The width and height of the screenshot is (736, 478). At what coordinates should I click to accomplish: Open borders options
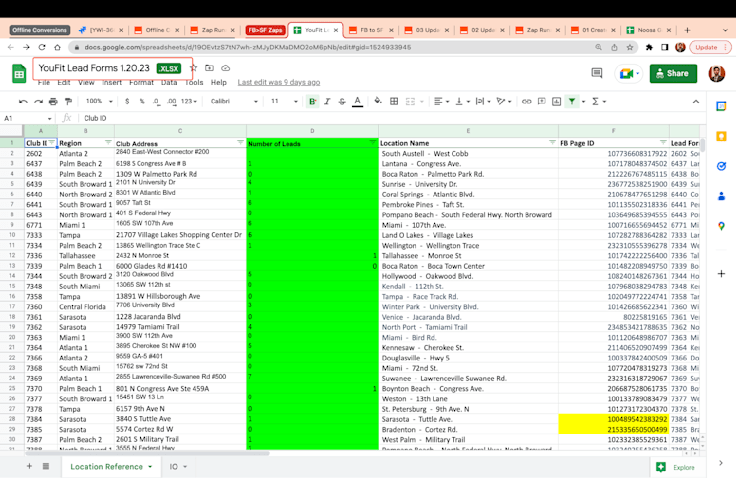click(394, 101)
